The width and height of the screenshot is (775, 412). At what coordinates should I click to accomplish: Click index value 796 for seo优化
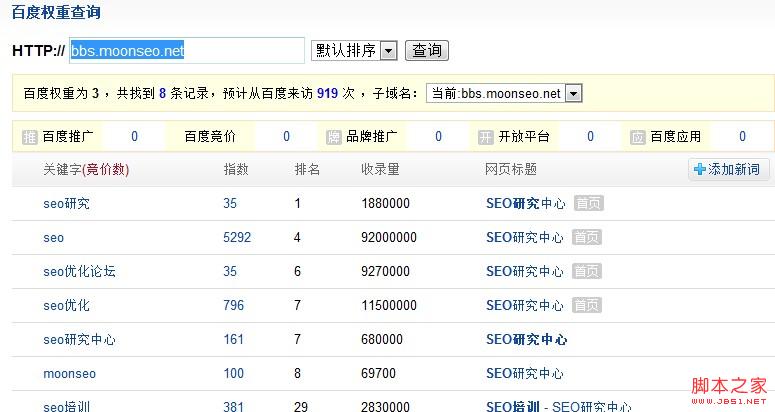pyautogui.click(x=234, y=305)
